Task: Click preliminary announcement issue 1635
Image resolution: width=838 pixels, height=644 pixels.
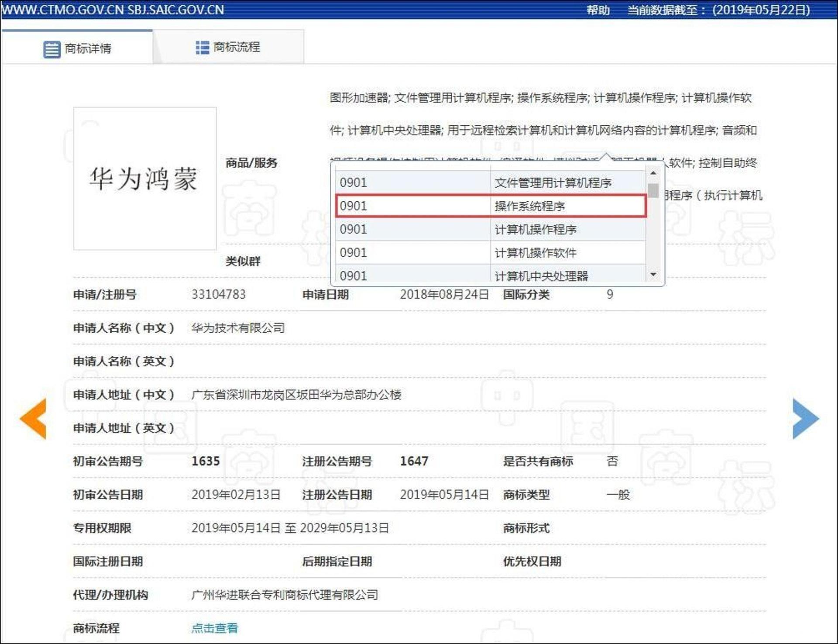Action: click(x=206, y=461)
